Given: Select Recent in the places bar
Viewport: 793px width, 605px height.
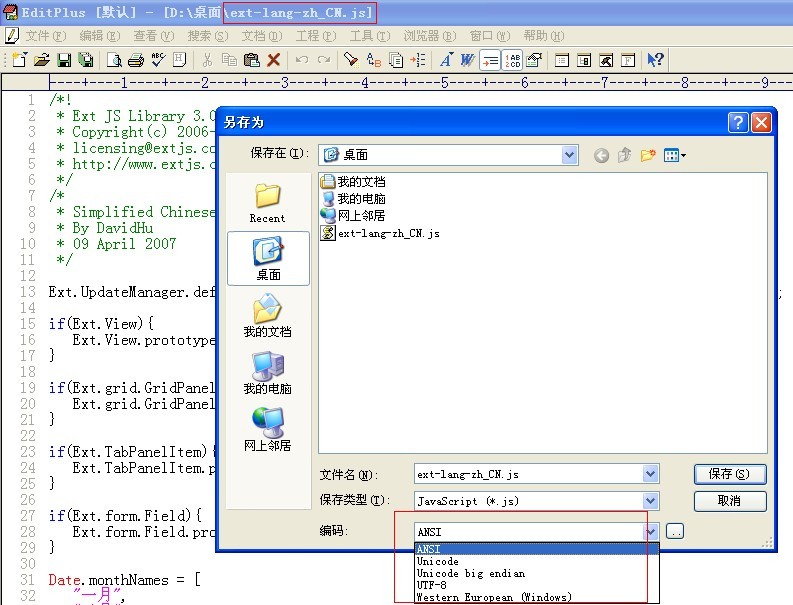Looking at the screenshot, I should (x=268, y=203).
